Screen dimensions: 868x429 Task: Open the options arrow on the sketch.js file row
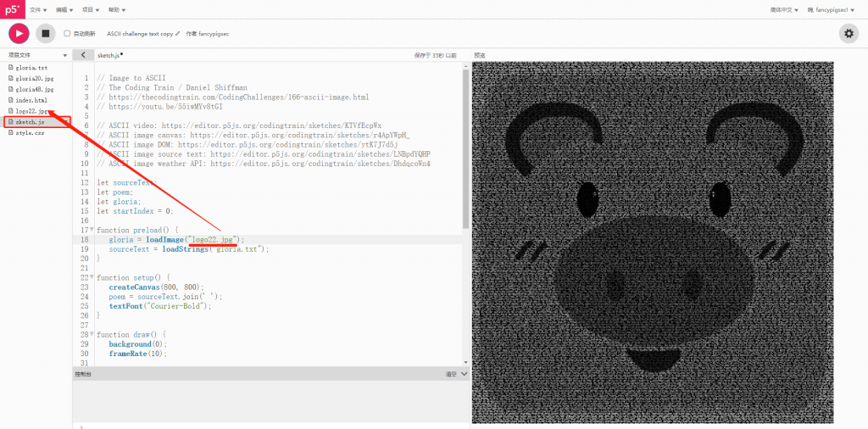click(x=65, y=122)
